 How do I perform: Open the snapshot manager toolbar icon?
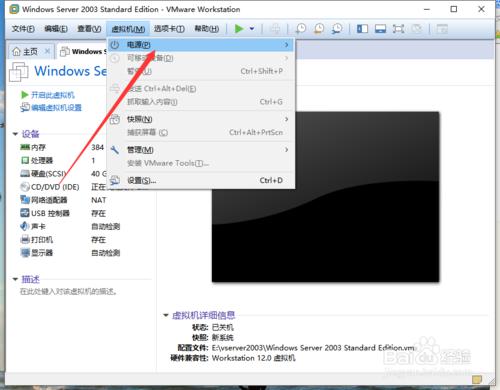(337, 29)
